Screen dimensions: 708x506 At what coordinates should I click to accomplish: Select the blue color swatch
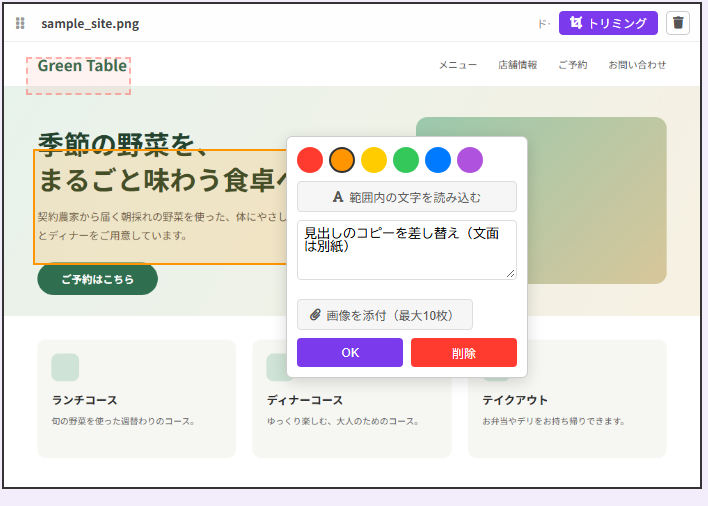[x=438, y=160]
